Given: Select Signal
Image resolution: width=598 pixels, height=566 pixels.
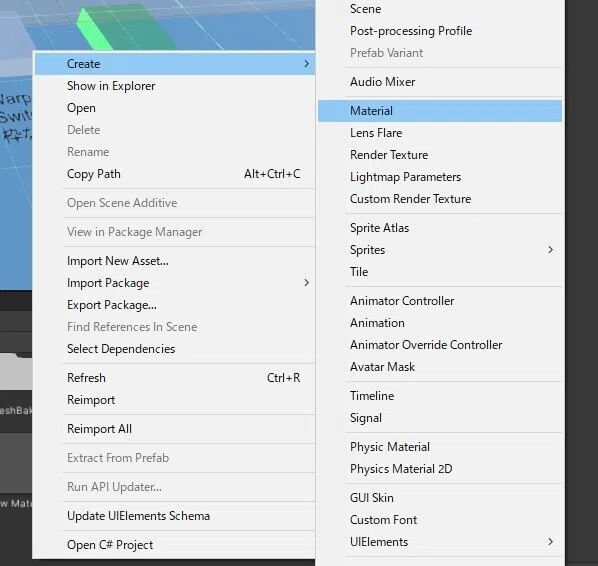Looking at the screenshot, I should pos(440,418).
